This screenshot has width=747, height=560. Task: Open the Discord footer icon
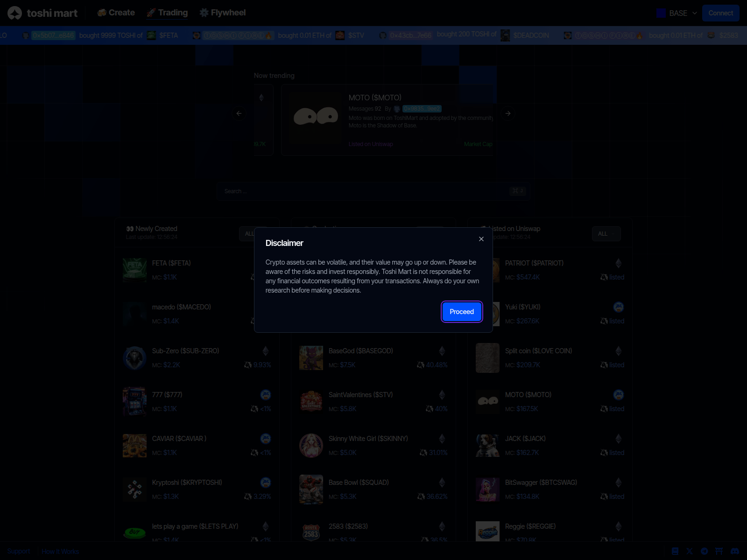[734, 551]
